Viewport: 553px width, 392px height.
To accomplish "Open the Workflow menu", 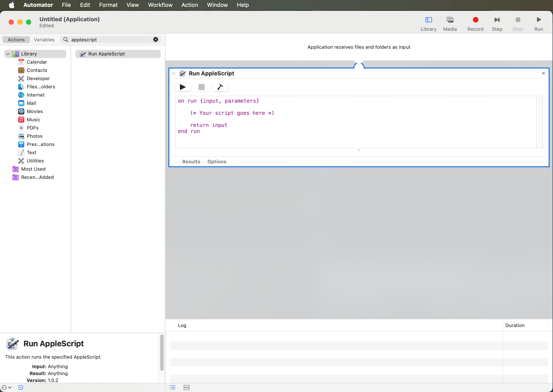I will pos(160,5).
